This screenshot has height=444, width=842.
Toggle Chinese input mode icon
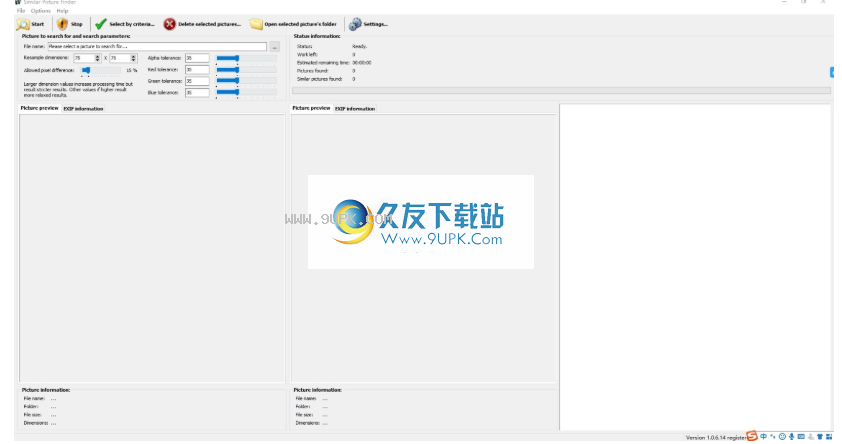764,436
